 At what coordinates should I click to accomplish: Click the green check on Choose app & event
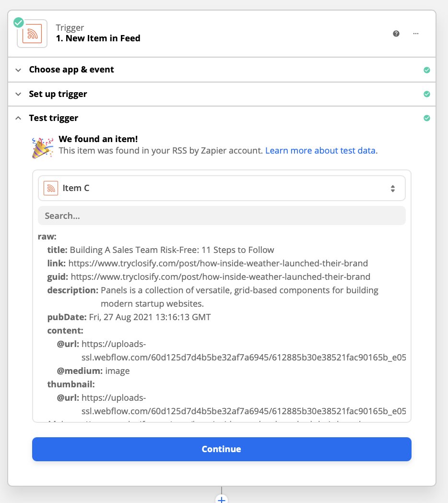coord(427,70)
